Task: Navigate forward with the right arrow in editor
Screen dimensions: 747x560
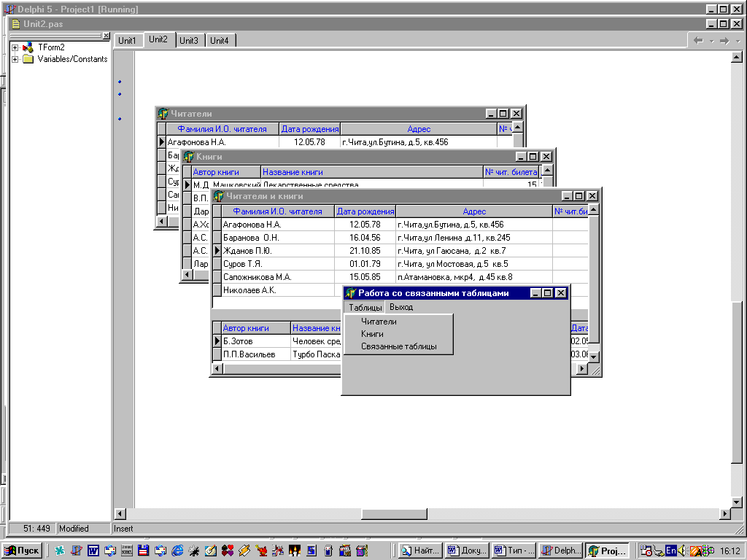Action: point(724,41)
